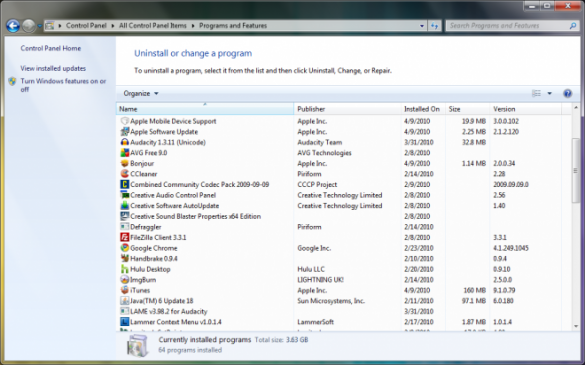
Task: Click the Control Panel breadcrumb
Action: pyautogui.click(x=86, y=26)
